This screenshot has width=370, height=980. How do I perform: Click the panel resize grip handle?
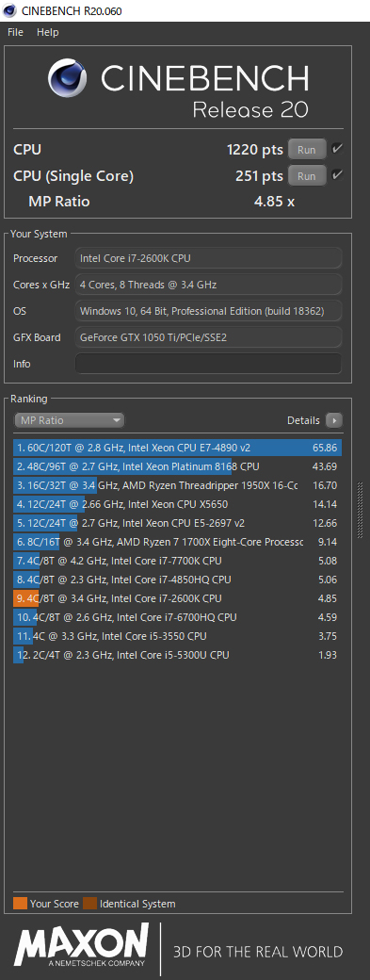click(x=360, y=510)
